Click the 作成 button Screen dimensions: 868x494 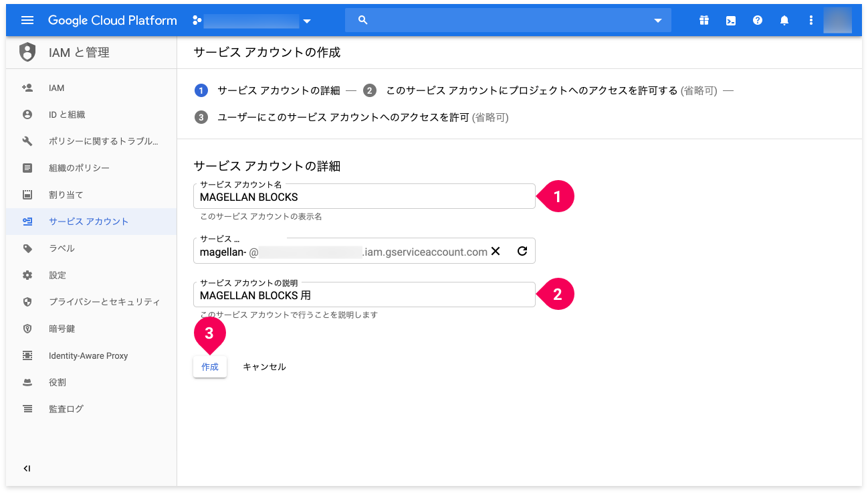tap(210, 367)
